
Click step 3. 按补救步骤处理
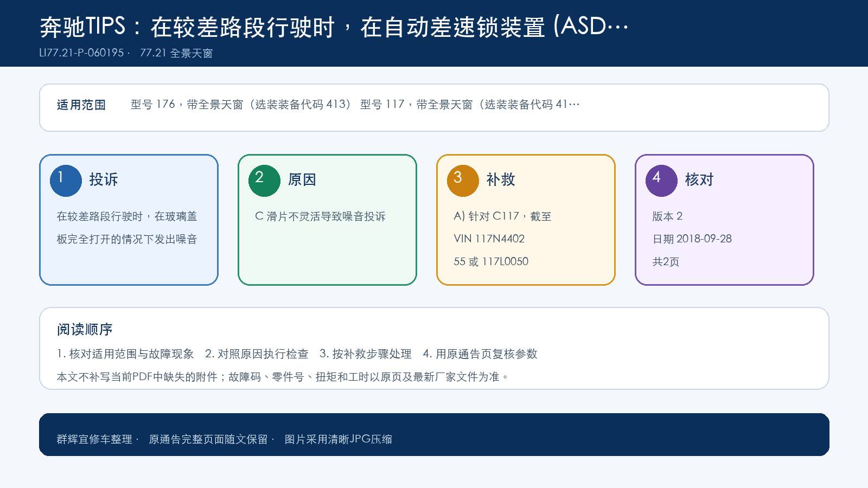pyautogui.click(x=366, y=354)
